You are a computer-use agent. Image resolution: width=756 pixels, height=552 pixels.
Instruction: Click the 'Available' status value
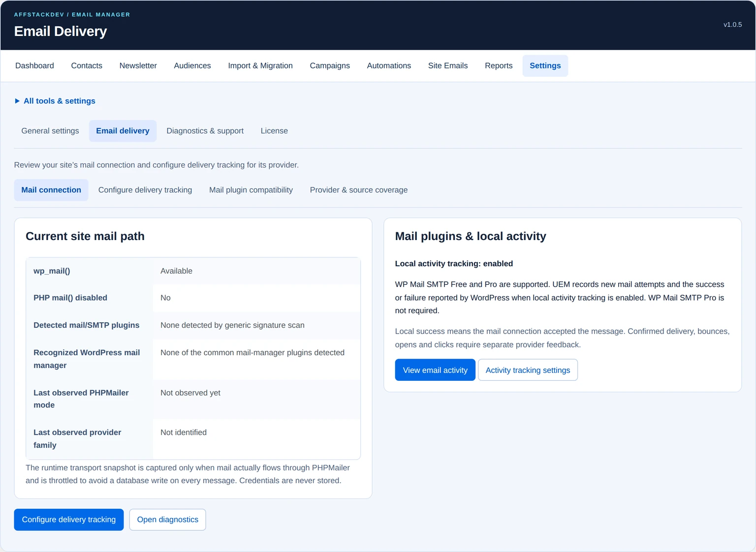176,271
